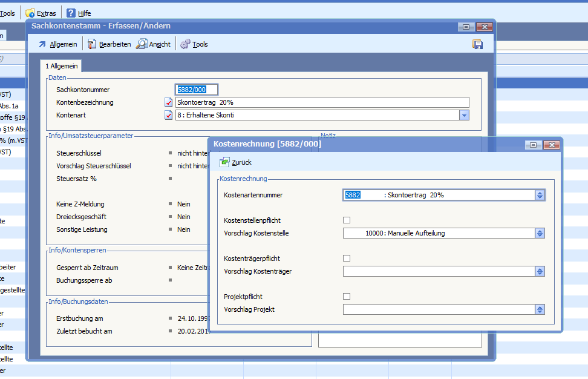Check the Projektpflicht checkbox
The height and width of the screenshot is (379, 588).
pyautogui.click(x=347, y=297)
